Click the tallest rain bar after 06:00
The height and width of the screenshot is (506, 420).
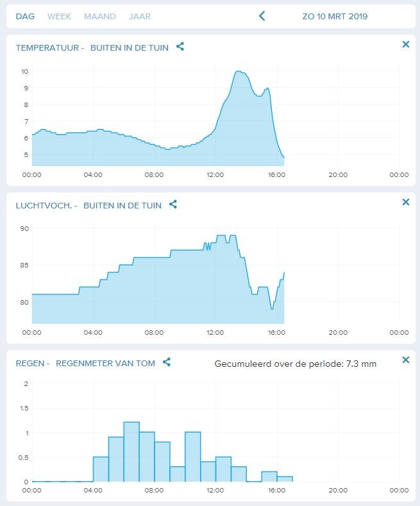[131, 451]
